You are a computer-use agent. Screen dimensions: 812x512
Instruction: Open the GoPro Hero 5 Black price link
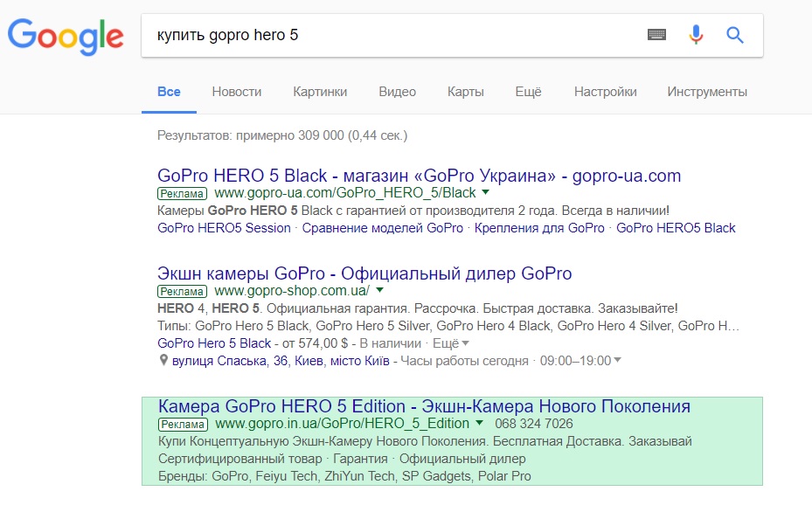click(214, 343)
